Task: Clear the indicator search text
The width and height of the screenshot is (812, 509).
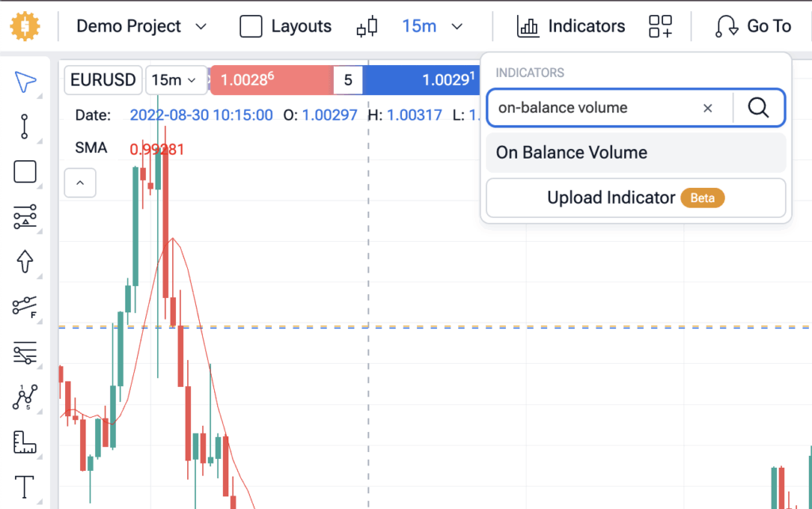Action: 708,108
